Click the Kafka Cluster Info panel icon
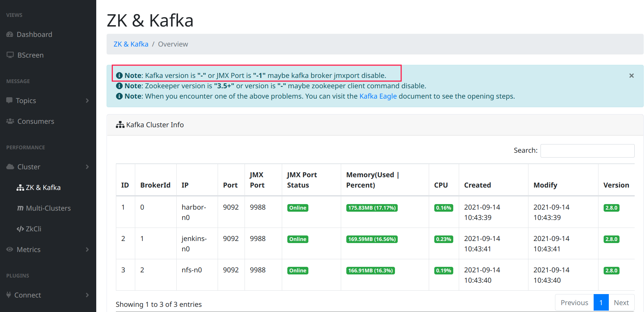 (x=120, y=124)
